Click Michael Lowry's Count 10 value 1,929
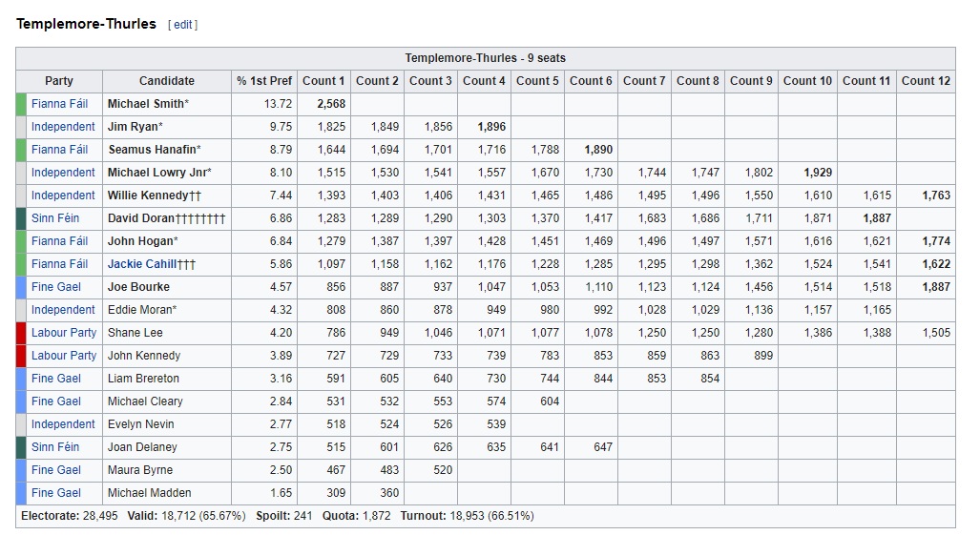The width and height of the screenshot is (980, 535). [x=818, y=173]
